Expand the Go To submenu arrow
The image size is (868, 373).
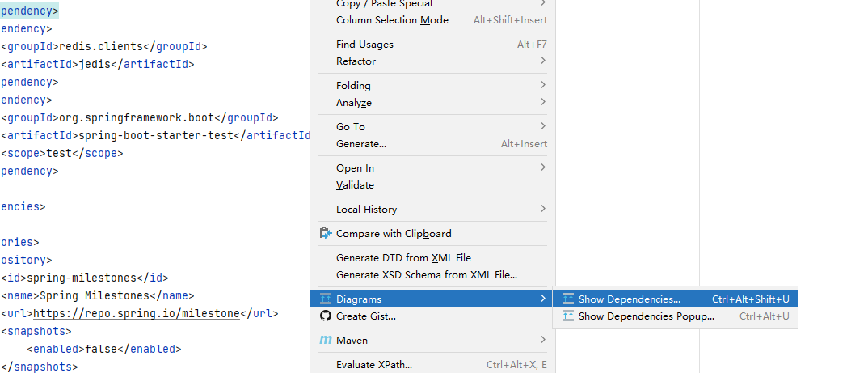[x=543, y=127]
